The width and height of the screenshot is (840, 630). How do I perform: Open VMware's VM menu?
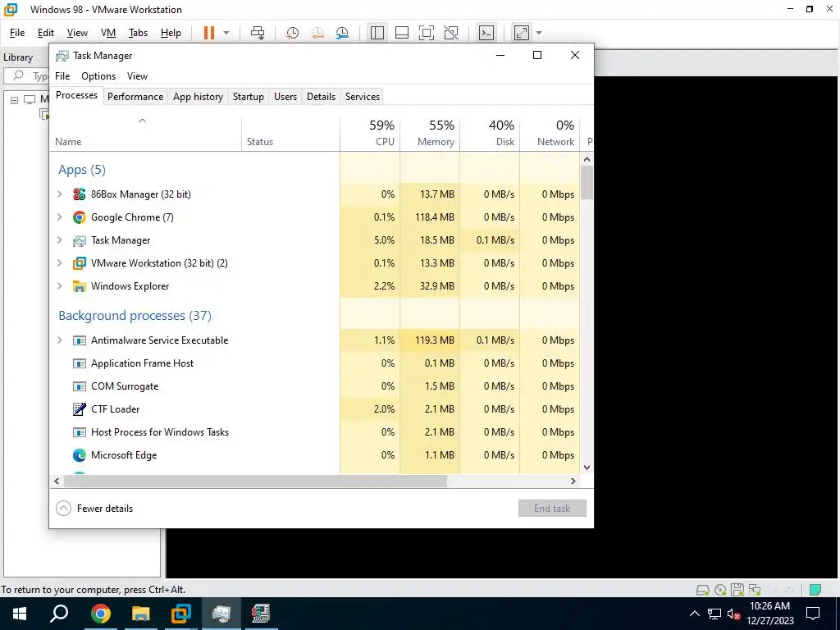click(x=108, y=33)
